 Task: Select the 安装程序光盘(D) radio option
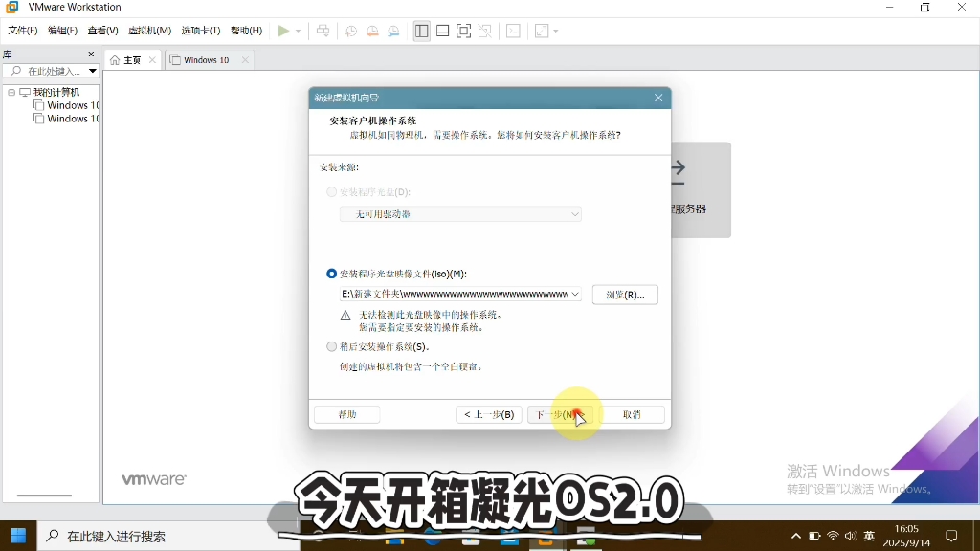332,191
